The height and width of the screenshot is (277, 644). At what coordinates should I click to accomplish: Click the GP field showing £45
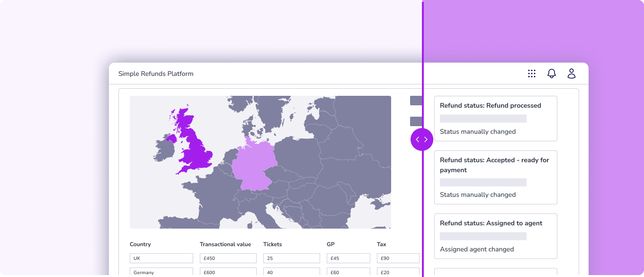(348, 259)
